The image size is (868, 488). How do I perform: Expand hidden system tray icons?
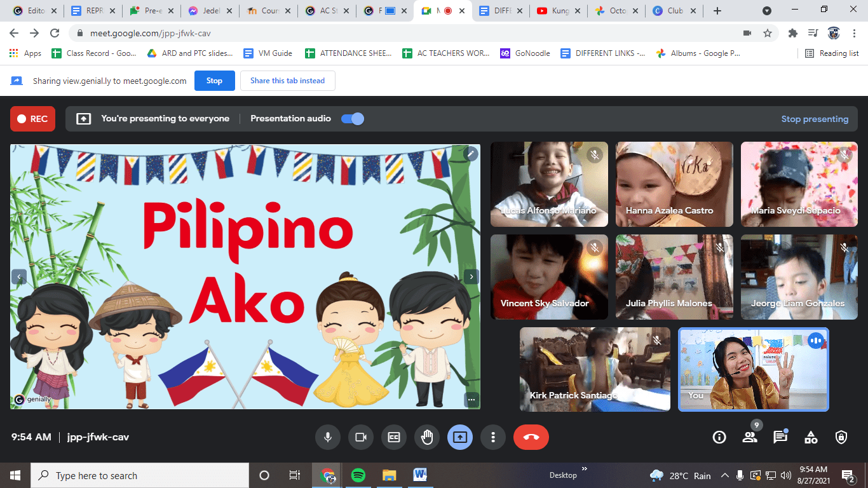pyautogui.click(x=724, y=475)
